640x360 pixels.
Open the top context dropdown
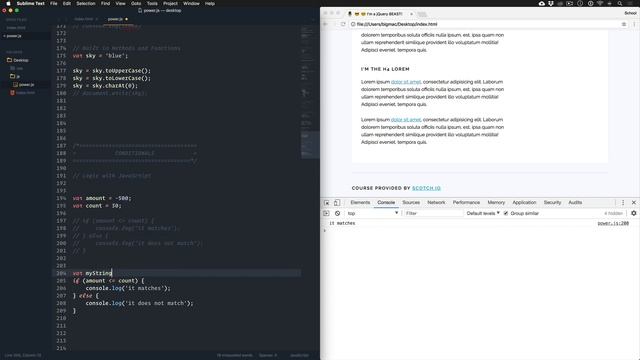[x=372, y=213]
